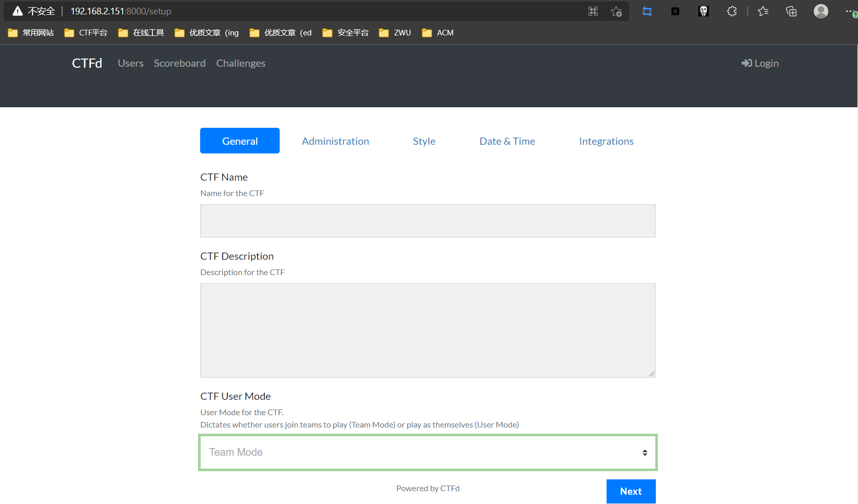Viewport: 858px width, 504px height.
Task: Open the 常用网站 bookmarks folder
Action: (x=31, y=33)
